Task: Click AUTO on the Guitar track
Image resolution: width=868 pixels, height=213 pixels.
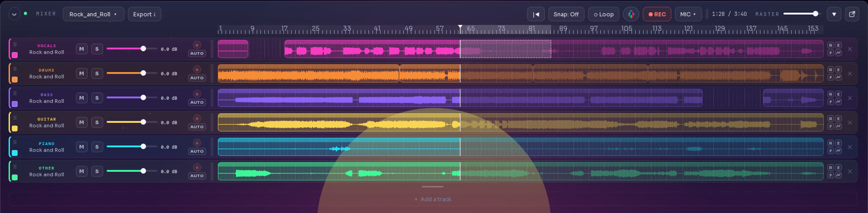Action: 197,127
